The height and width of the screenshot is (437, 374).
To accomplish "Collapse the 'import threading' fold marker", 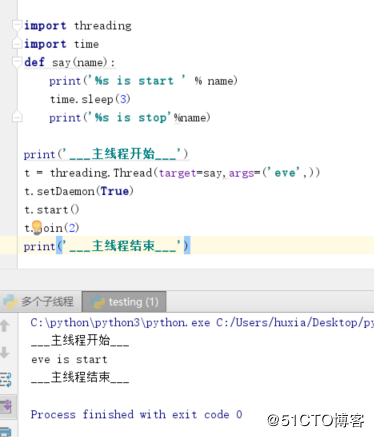I will pyautogui.click(x=17, y=25).
